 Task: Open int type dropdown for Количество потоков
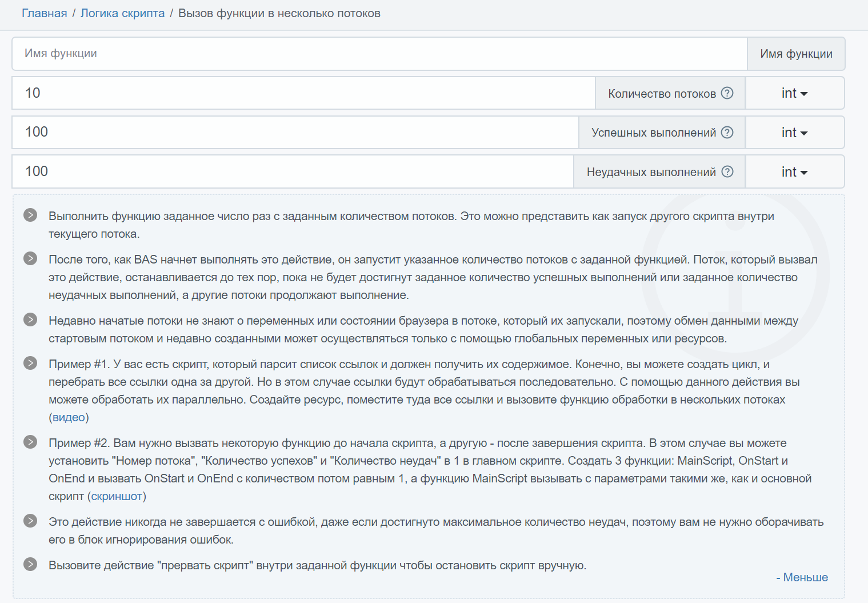(x=795, y=93)
